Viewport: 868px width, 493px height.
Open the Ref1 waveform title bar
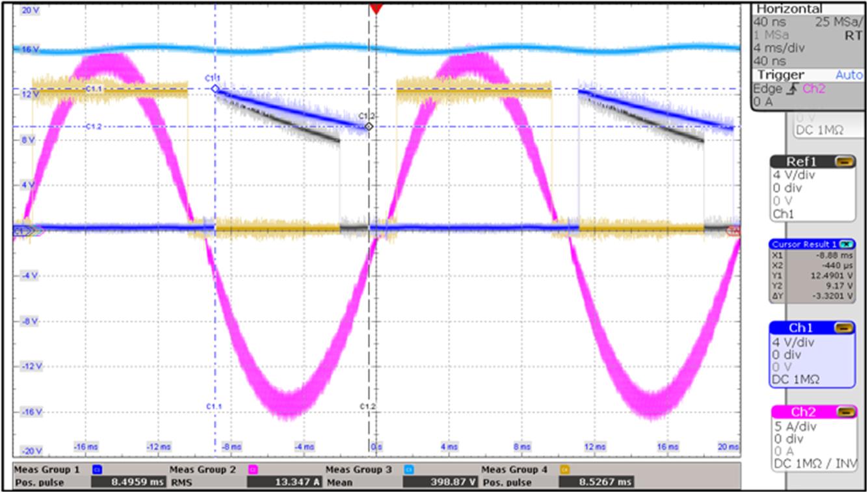(812, 162)
